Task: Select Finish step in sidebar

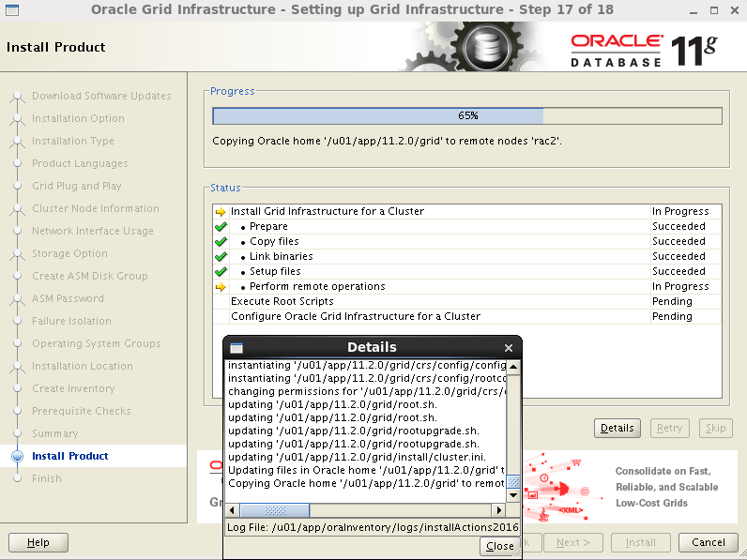Action: coord(47,478)
